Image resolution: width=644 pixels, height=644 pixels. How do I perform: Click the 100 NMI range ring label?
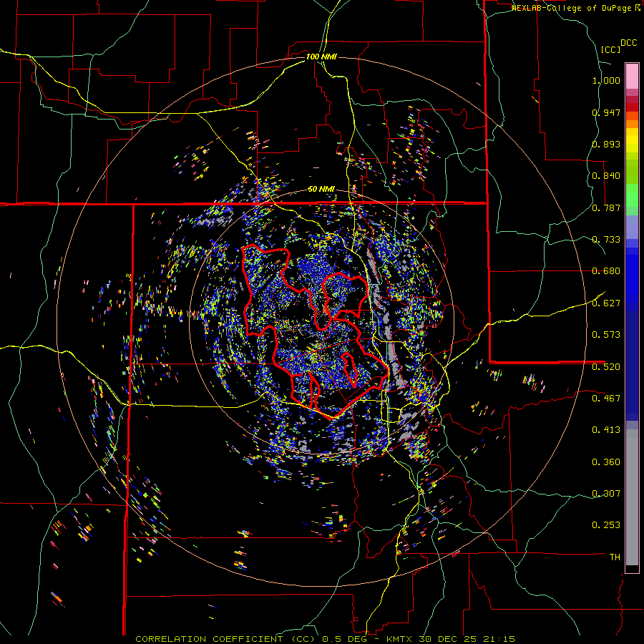pos(321,57)
